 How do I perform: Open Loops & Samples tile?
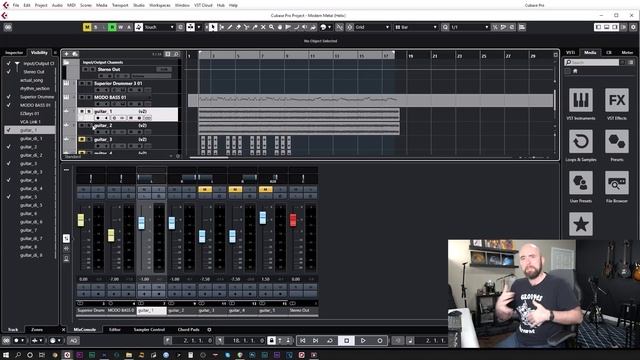[x=581, y=142]
